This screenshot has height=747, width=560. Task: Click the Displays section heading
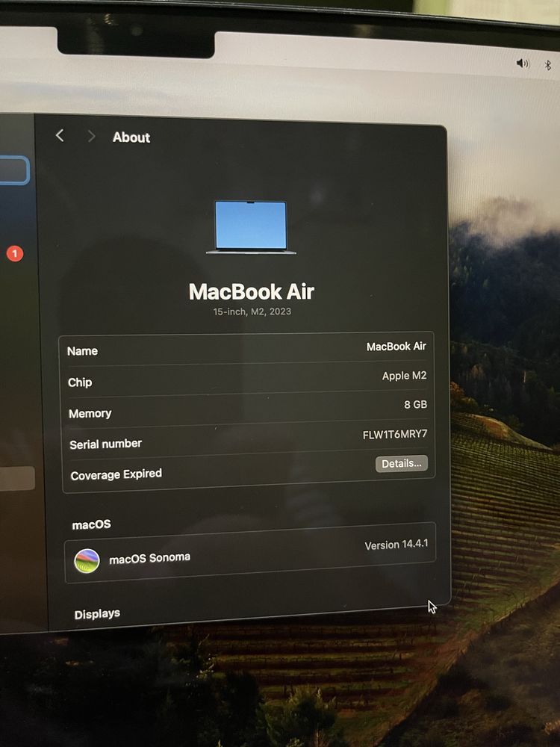(97, 614)
